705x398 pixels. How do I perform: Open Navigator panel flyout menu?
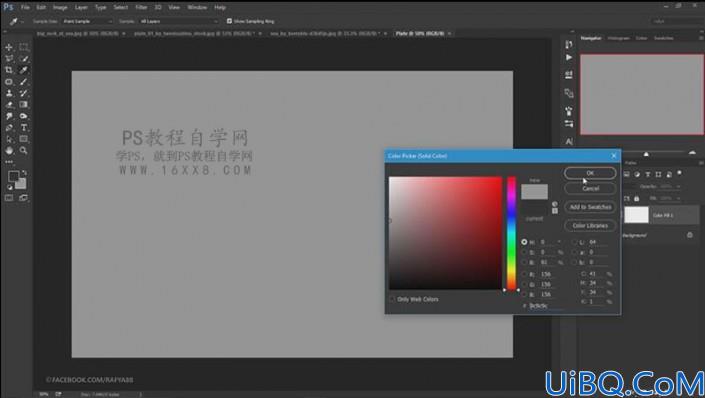[x=701, y=38]
